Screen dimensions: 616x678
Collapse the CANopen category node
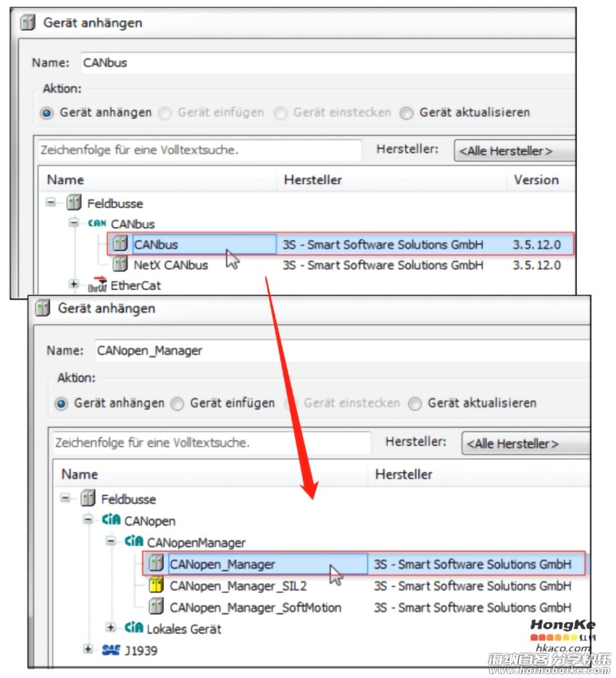(88, 519)
